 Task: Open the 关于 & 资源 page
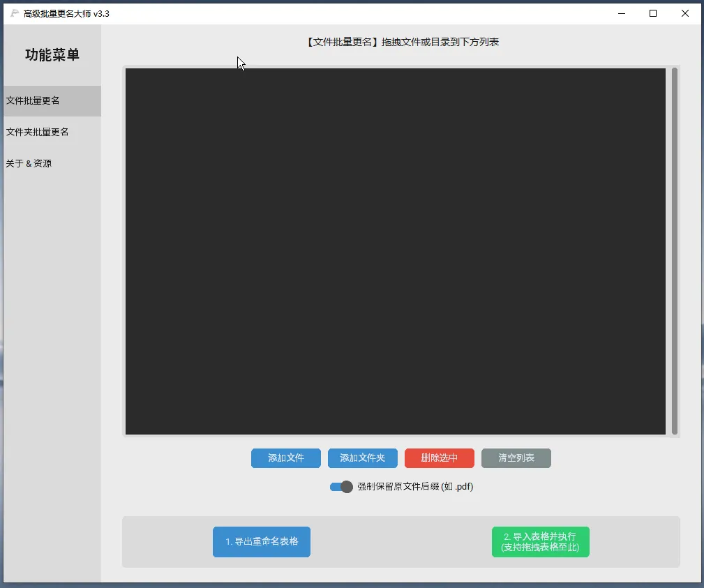point(52,163)
